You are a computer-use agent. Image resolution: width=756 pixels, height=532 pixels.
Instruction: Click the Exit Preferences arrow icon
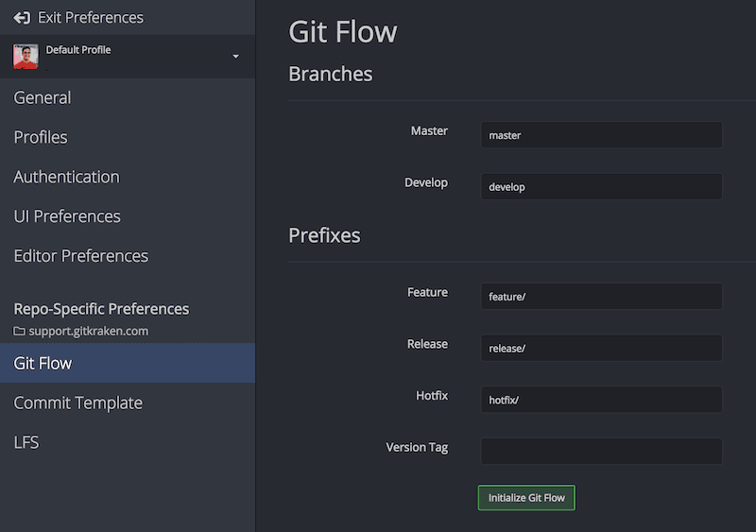pos(22,18)
